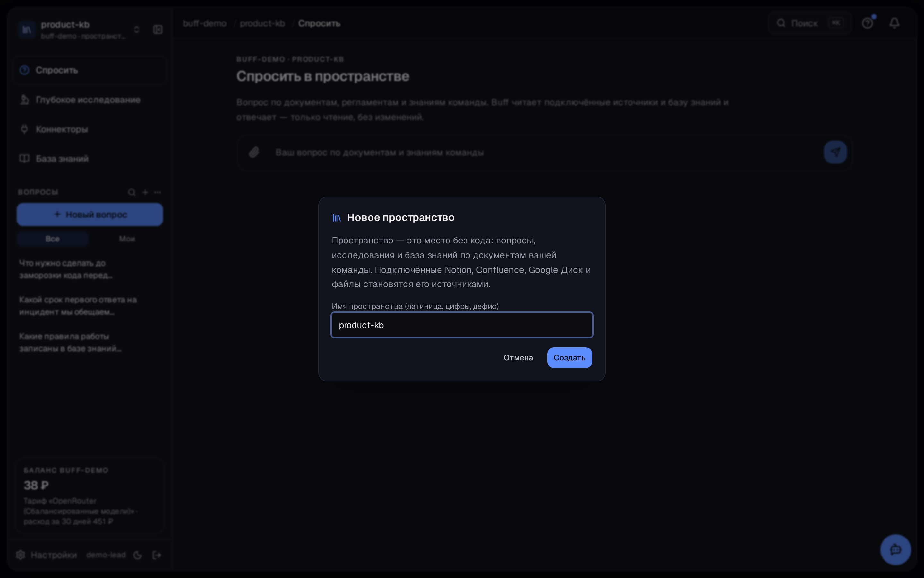Click the demo-lead username
The image size is (924, 578).
click(x=106, y=555)
